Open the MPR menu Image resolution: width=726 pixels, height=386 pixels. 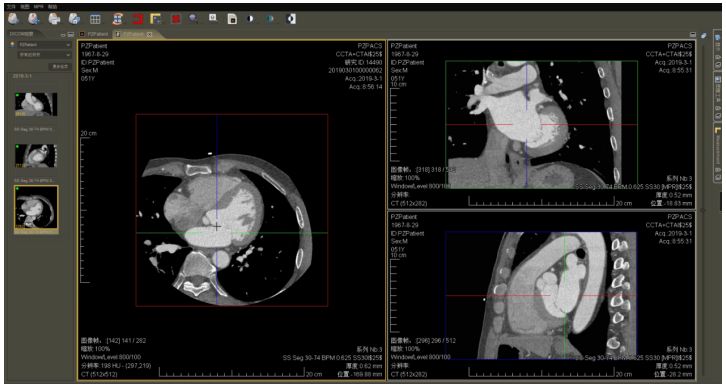click(38, 7)
